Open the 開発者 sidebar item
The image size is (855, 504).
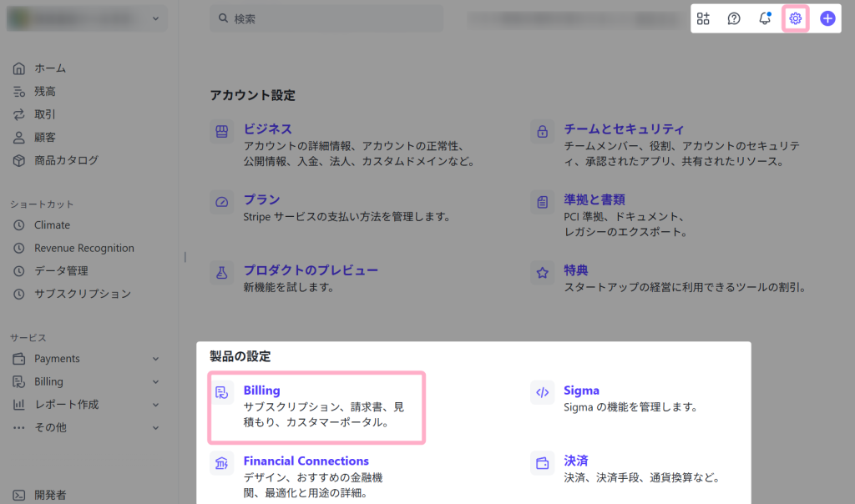click(x=50, y=495)
